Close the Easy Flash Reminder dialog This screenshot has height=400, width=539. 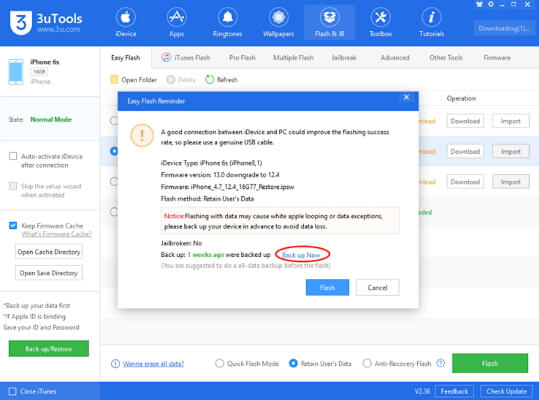pos(406,97)
